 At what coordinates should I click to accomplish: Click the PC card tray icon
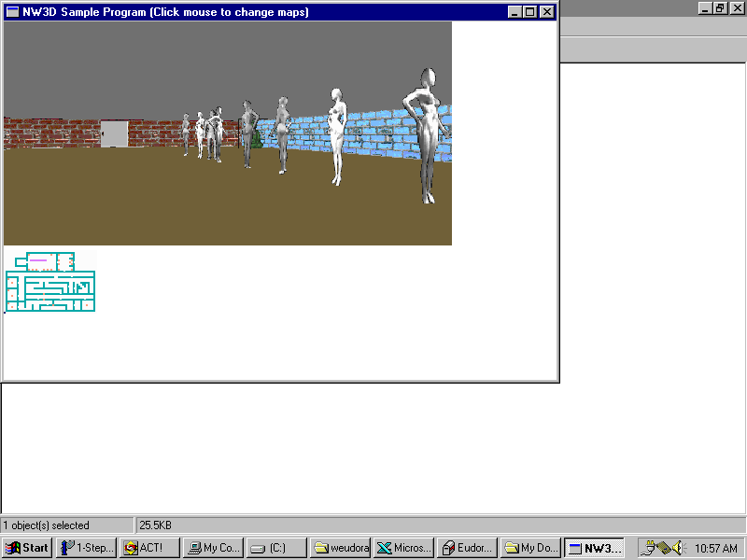click(664, 548)
